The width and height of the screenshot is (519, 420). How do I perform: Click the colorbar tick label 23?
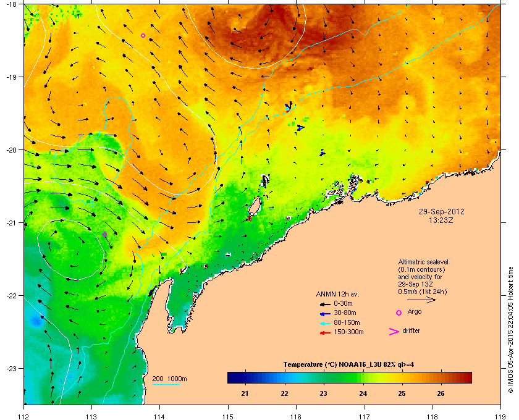pos(323,393)
